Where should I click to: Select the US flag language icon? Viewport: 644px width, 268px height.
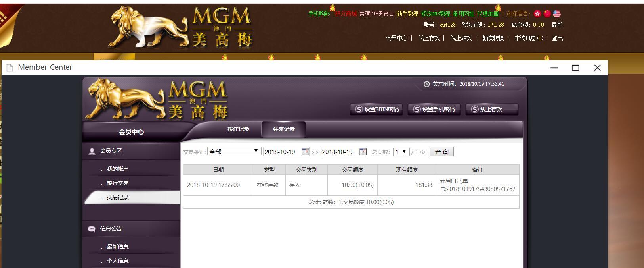[557, 14]
